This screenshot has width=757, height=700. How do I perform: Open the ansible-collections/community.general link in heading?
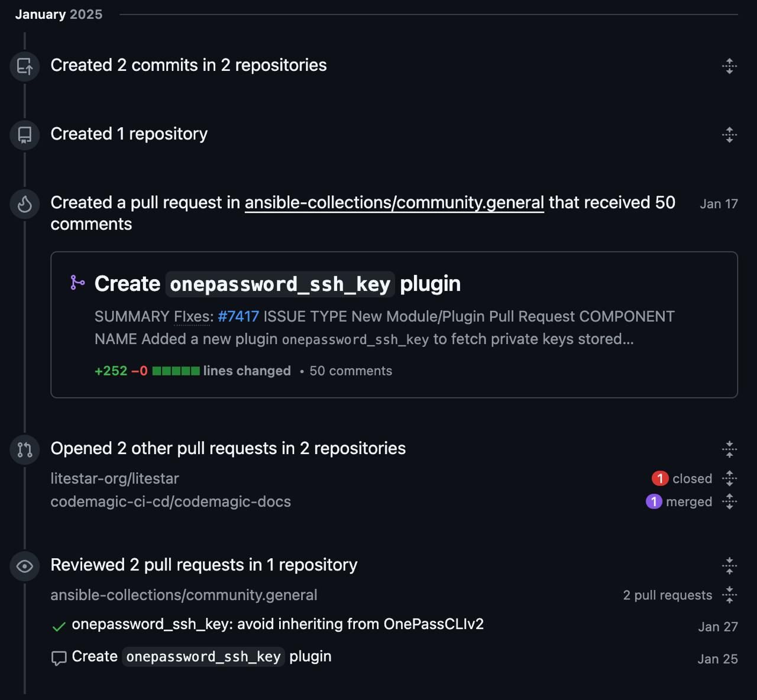394,203
